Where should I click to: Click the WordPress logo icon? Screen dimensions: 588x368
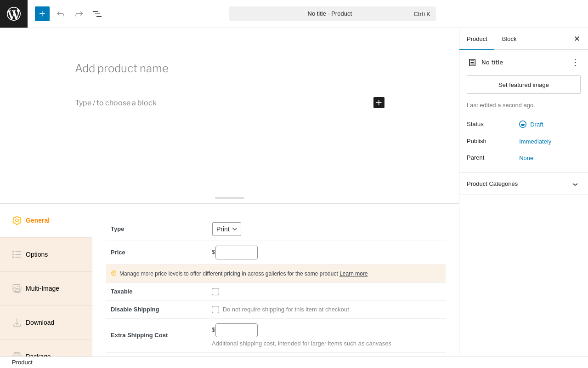click(14, 14)
